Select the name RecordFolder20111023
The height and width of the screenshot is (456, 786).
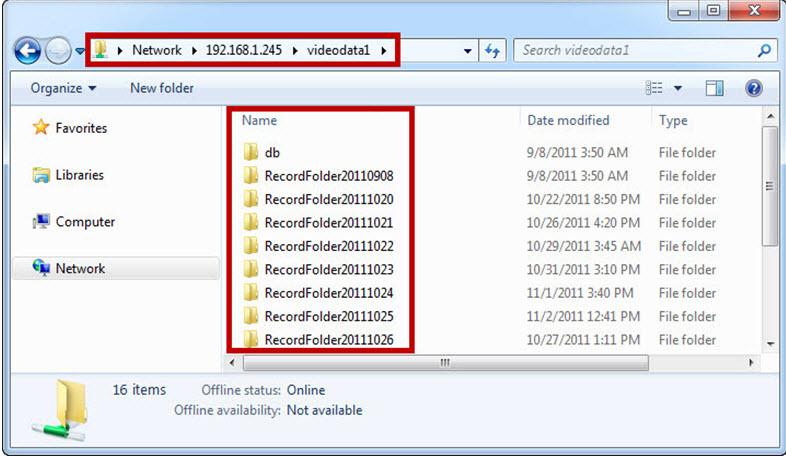pos(329,270)
